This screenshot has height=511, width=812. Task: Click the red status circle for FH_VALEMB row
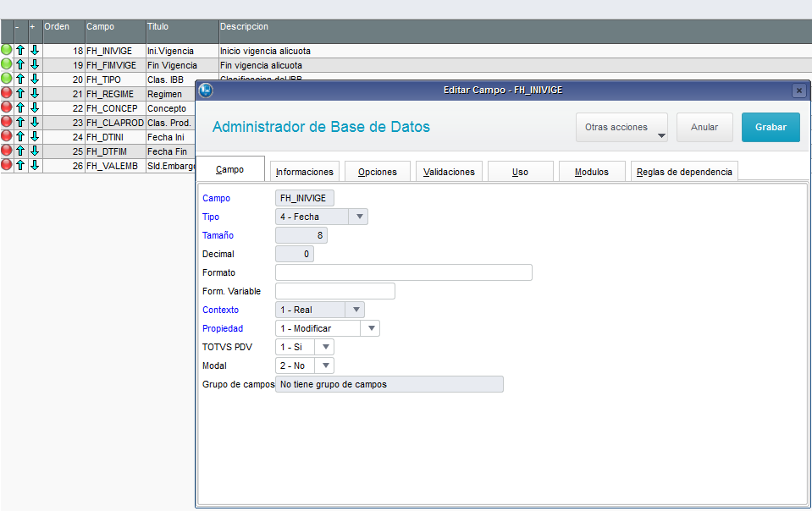pos(6,166)
